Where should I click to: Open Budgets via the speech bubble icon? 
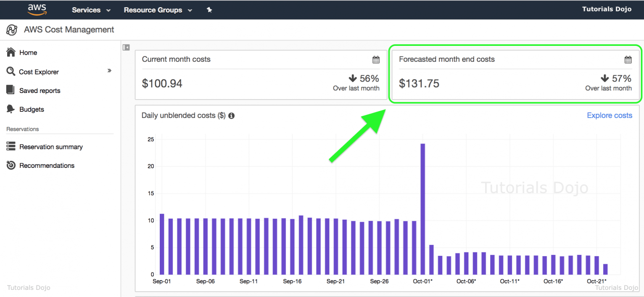point(10,109)
